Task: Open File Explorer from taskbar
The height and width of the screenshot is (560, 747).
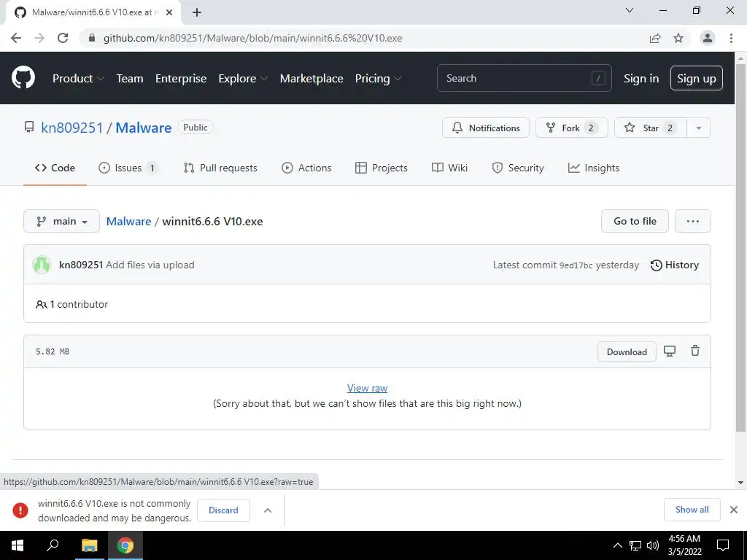Action: 89,545
